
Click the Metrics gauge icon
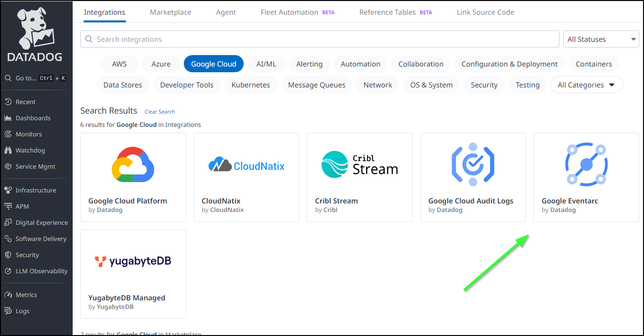click(8, 295)
